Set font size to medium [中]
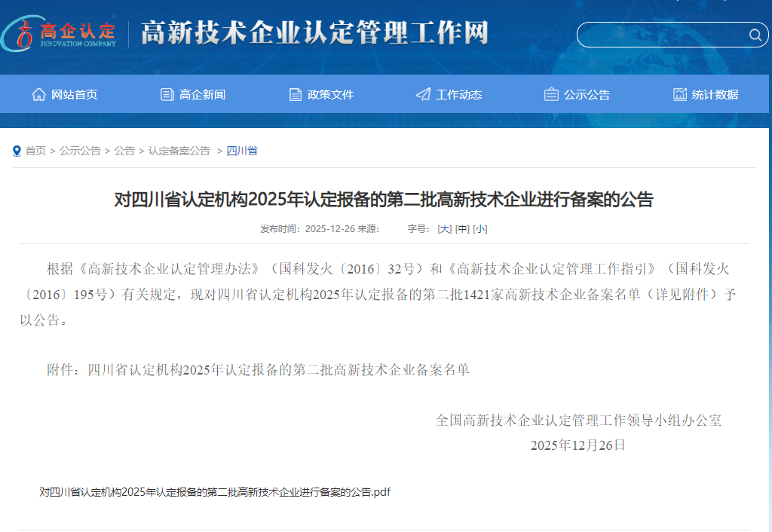This screenshot has height=532, width=772. (462, 229)
